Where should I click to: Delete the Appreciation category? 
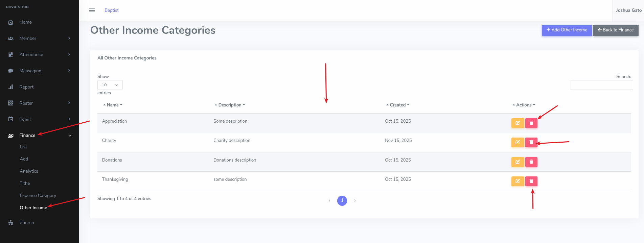click(x=531, y=123)
